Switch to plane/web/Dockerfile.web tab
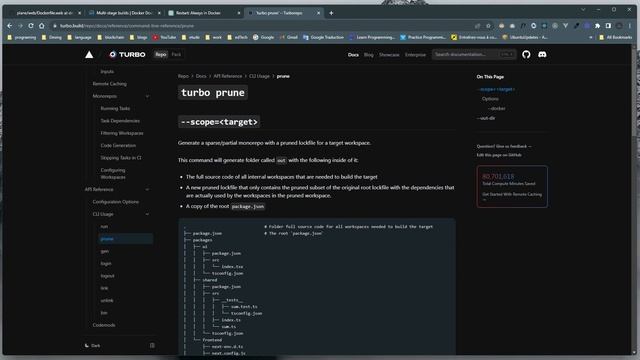This screenshot has height=360, width=640. click(45, 13)
